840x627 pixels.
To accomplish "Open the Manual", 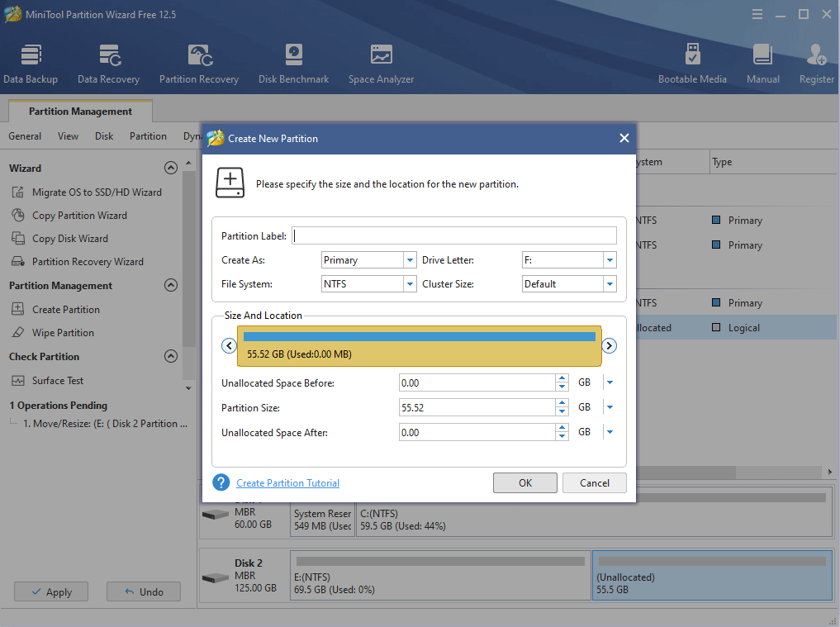I will click(x=763, y=64).
